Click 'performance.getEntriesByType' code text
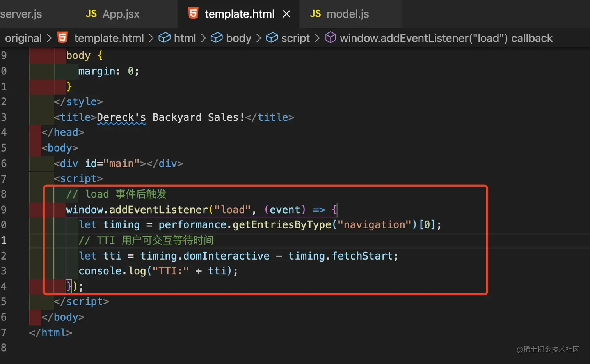 [x=245, y=225]
